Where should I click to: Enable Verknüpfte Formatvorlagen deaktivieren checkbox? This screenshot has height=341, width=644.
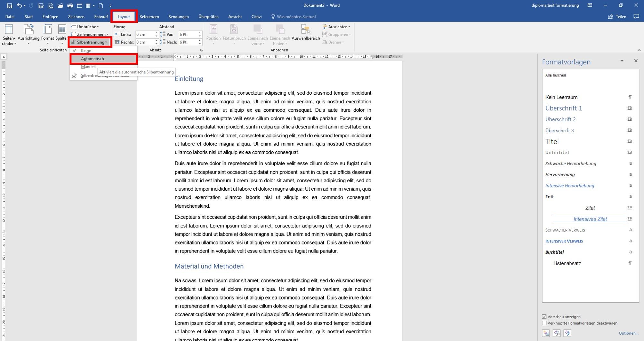pyautogui.click(x=544, y=323)
